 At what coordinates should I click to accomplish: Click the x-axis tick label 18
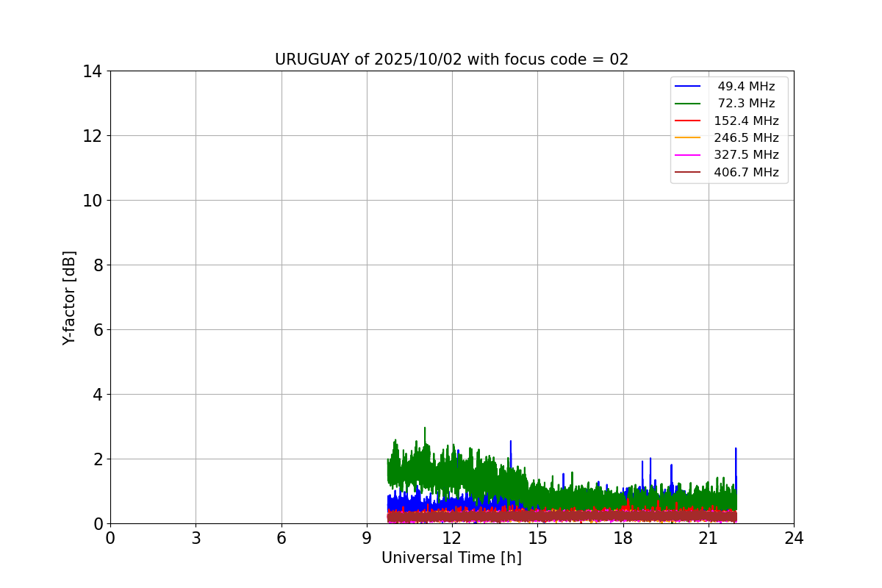pyautogui.click(x=623, y=539)
